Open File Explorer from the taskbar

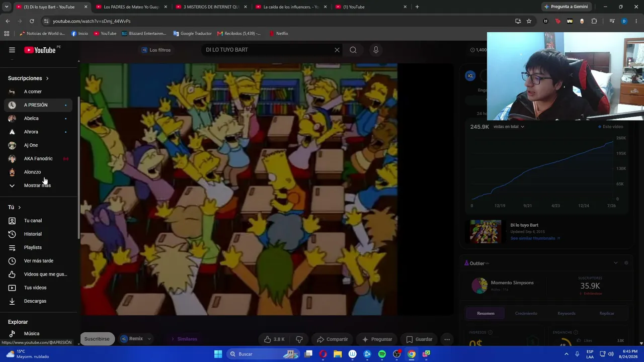338,354
